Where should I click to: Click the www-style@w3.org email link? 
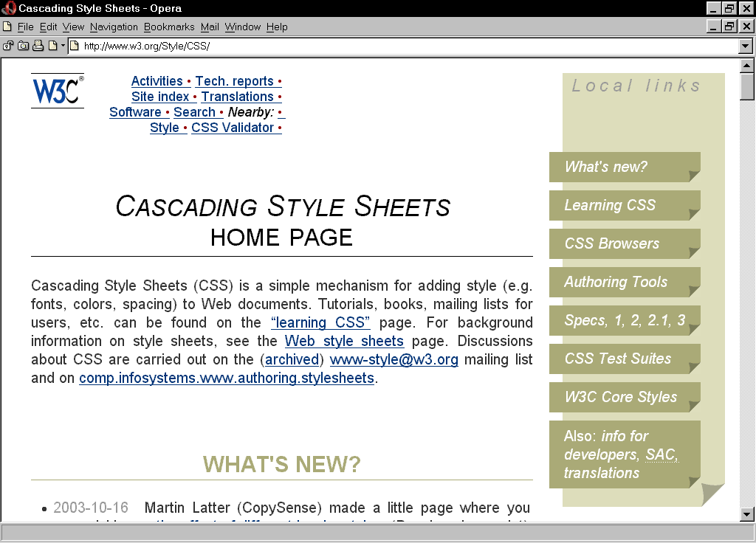coord(394,359)
